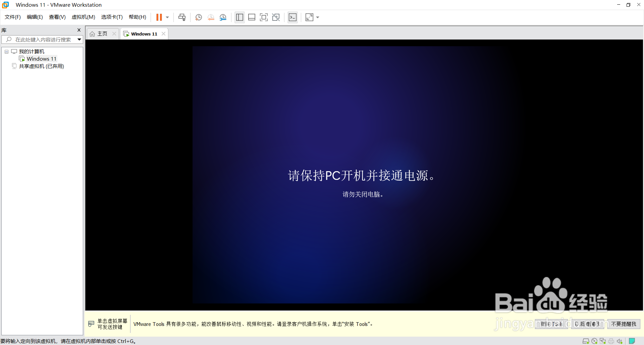
Task: Toggle the thumbnail bar view icon
Action: [x=252, y=17]
